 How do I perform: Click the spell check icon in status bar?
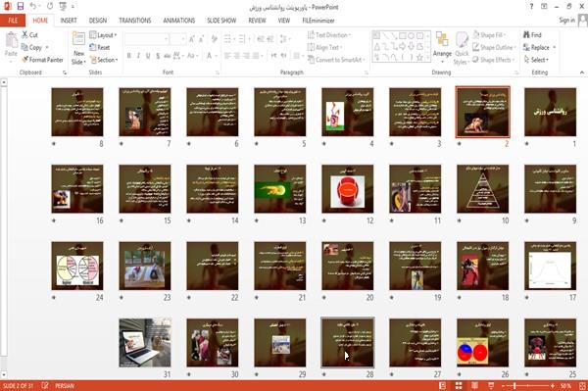click(x=45, y=385)
